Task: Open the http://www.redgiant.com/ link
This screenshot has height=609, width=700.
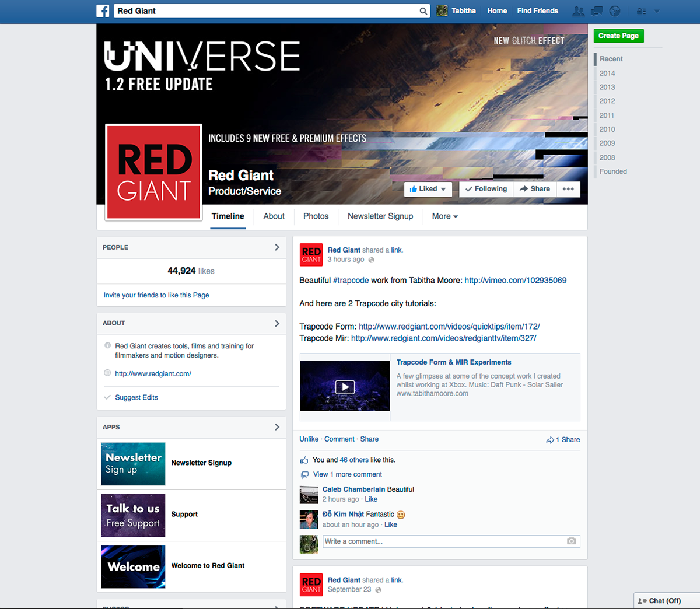Action: tap(153, 373)
